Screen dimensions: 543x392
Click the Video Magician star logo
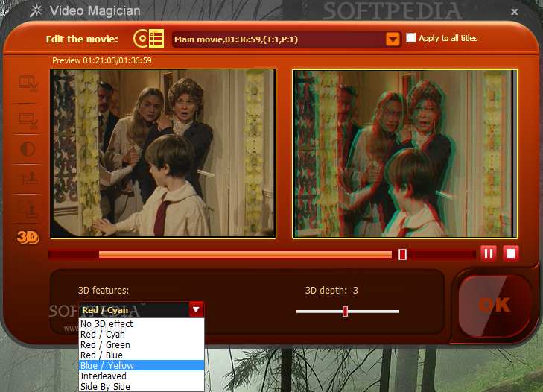[36, 11]
